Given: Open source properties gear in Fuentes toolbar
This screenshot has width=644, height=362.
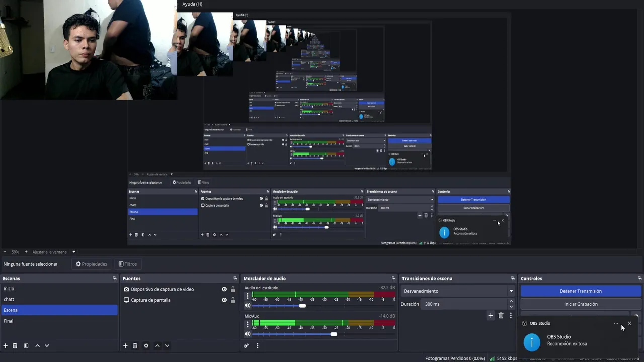Looking at the screenshot, I should click(x=146, y=346).
